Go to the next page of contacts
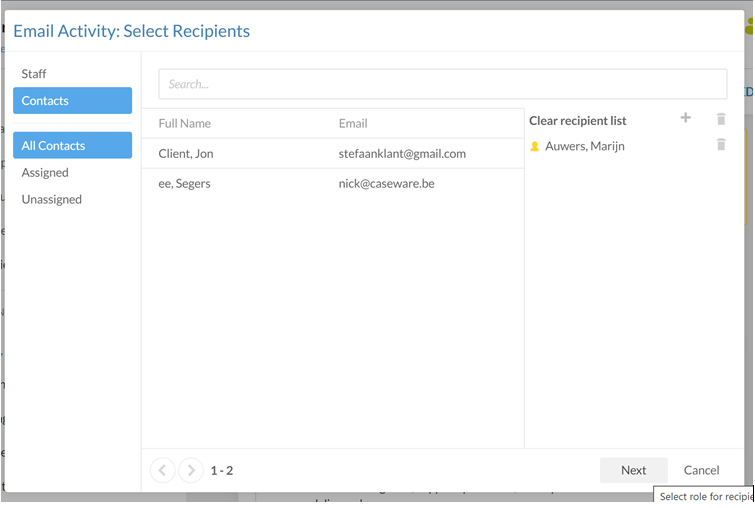The image size is (755, 508). (x=191, y=470)
